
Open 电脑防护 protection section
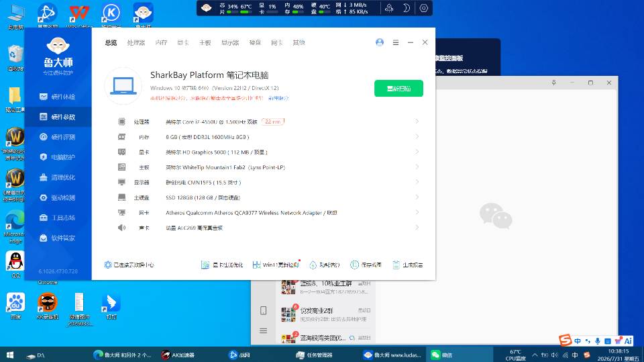coord(58,157)
